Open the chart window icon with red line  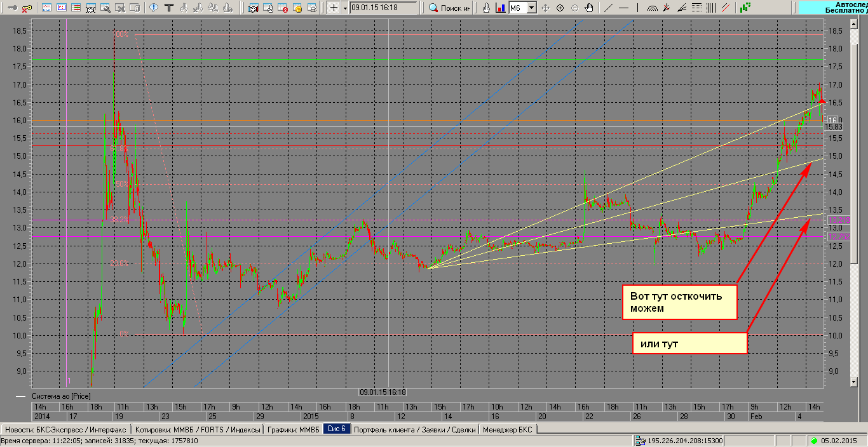pyautogui.click(x=47, y=8)
